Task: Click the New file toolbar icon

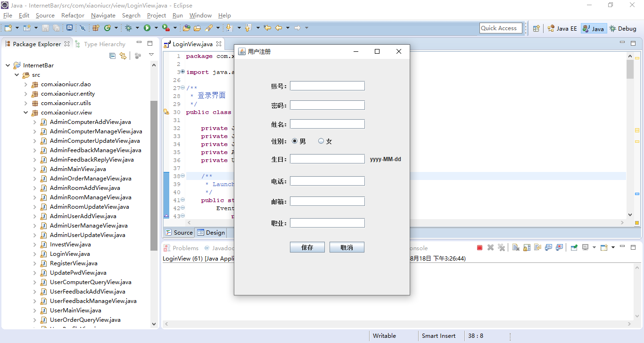Action: click(8, 28)
